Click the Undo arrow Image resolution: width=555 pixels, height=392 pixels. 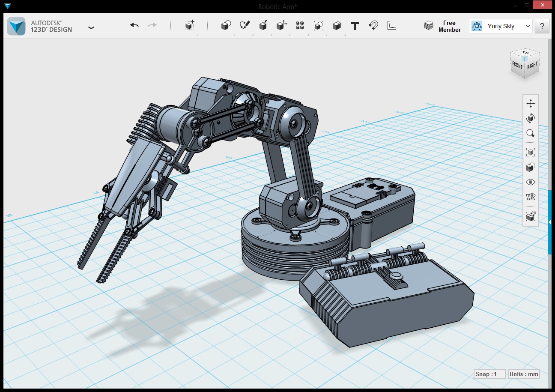(134, 26)
